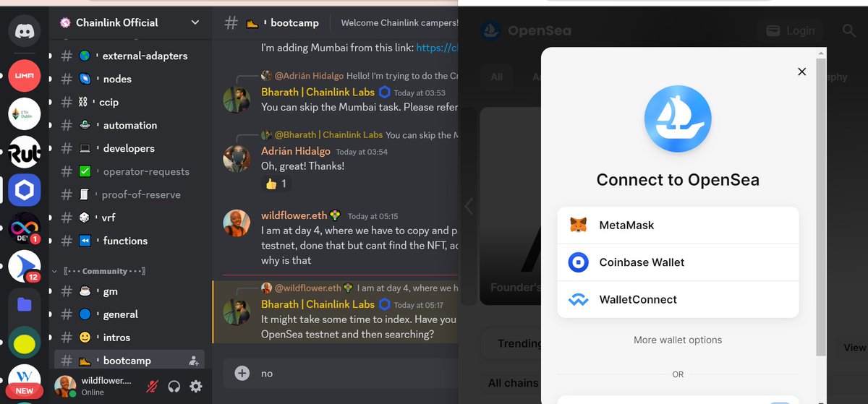
Task: Open the https link in Mumbai message
Action: [x=437, y=48]
